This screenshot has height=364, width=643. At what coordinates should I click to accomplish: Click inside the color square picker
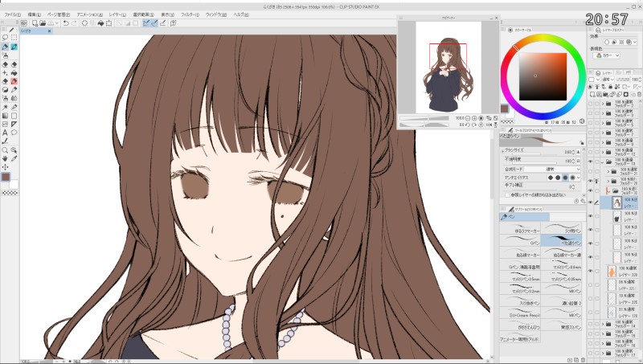click(x=543, y=76)
